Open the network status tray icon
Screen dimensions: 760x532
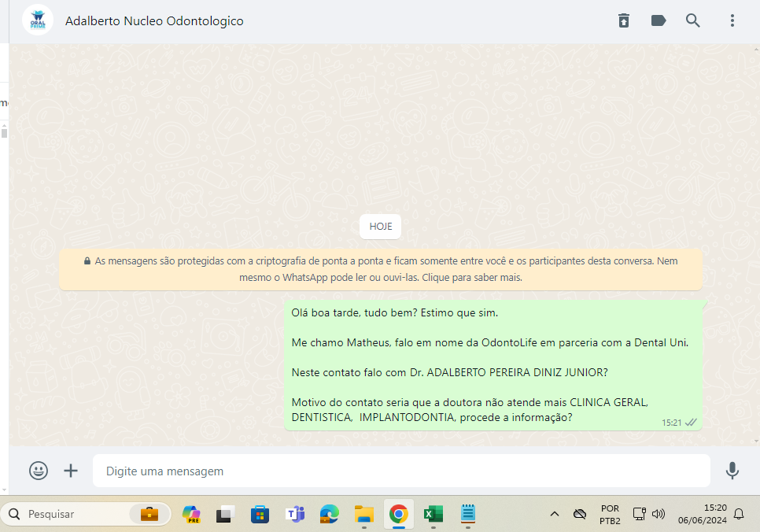point(640,514)
